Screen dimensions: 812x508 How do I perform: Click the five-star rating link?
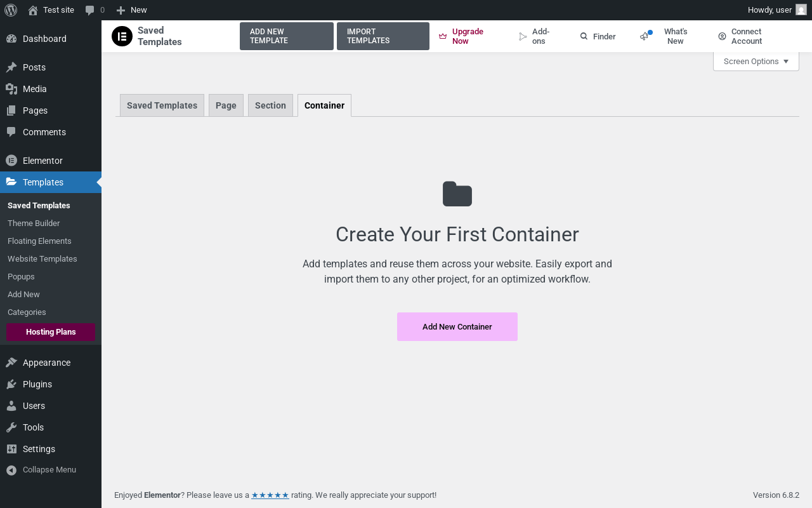tap(270, 495)
